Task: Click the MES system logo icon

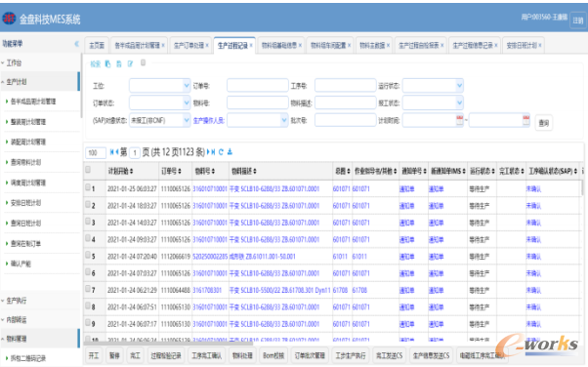Action: click(9, 18)
